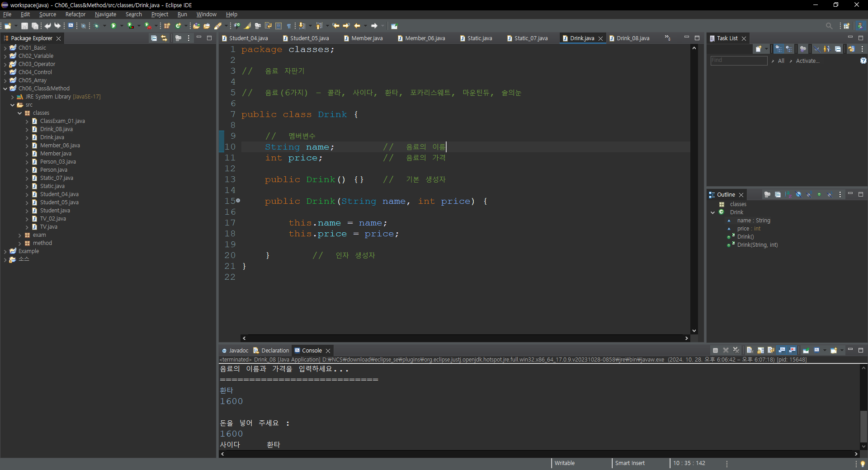Viewport: 868px width, 470px height.
Task: Toggle Sort alphabetically in Outline view
Action: click(x=788, y=195)
